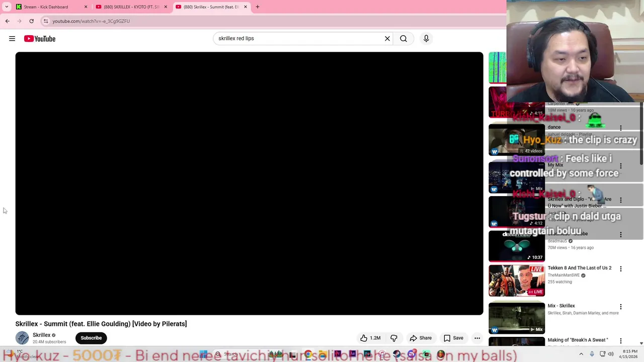Click '20.4M subscribers' text
This screenshot has width=644, height=362.
click(49, 342)
